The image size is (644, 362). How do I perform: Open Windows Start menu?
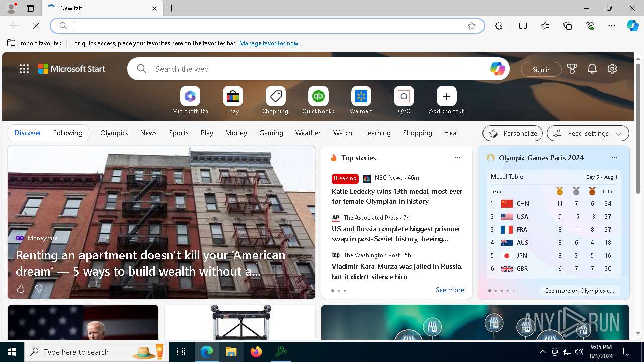pos(12,352)
